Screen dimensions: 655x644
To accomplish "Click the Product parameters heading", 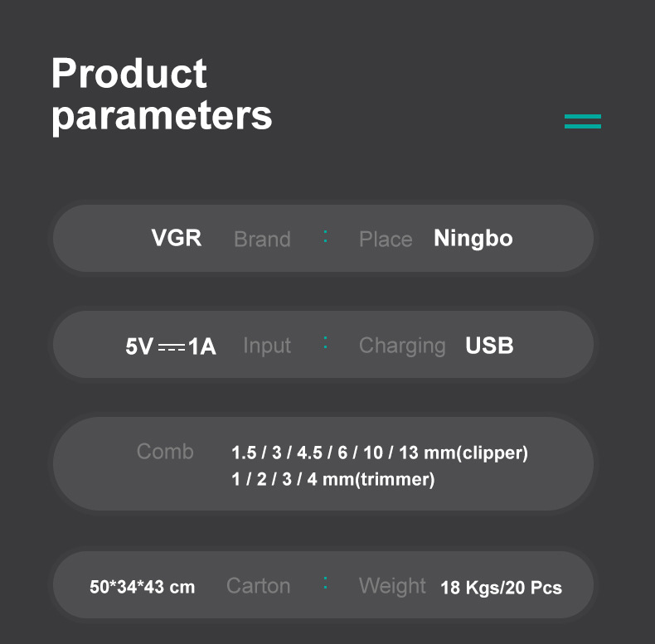I will pyautogui.click(x=162, y=94).
